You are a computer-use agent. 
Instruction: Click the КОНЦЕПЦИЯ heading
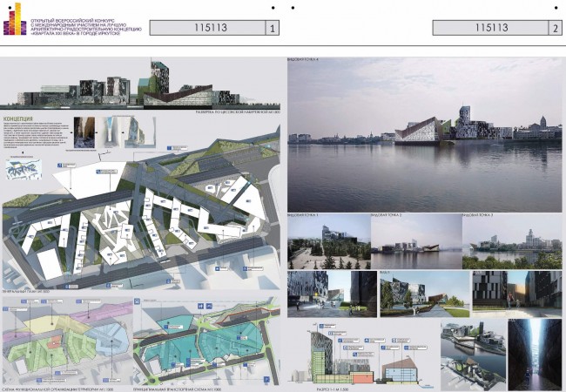point(17,119)
